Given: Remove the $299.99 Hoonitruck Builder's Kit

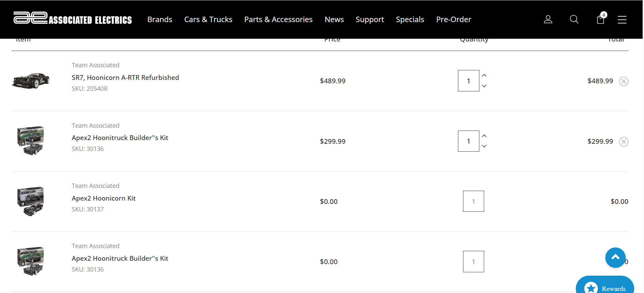Looking at the screenshot, I should tap(624, 142).
